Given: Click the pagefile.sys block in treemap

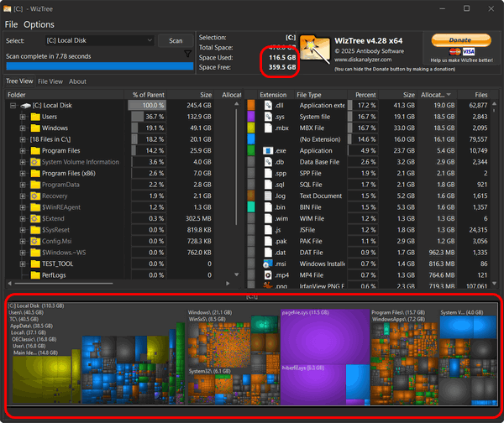Looking at the screenshot, I should click(324, 337).
